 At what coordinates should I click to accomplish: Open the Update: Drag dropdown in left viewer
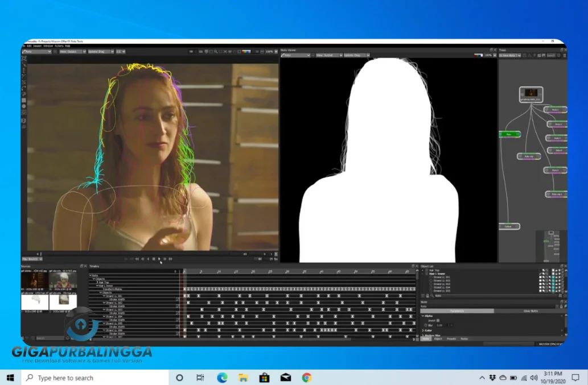pyautogui.click(x=101, y=52)
